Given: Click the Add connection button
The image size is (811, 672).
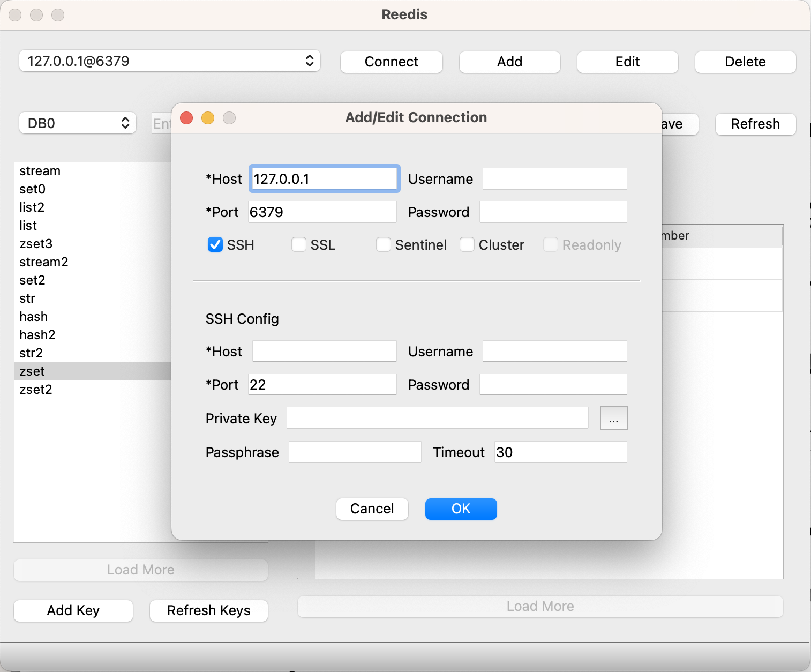Looking at the screenshot, I should 510,62.
